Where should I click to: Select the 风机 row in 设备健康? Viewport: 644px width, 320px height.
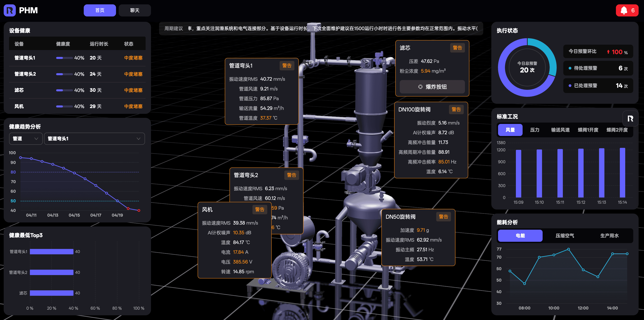coord(77,106)
